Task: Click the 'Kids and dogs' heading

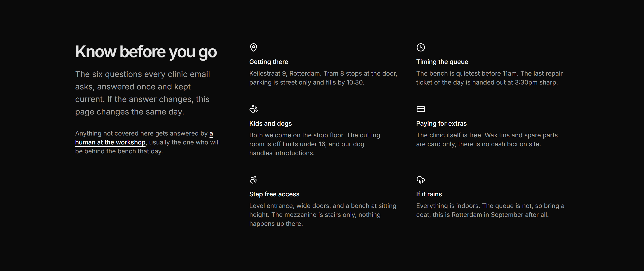Action: (x=271, y=123)
